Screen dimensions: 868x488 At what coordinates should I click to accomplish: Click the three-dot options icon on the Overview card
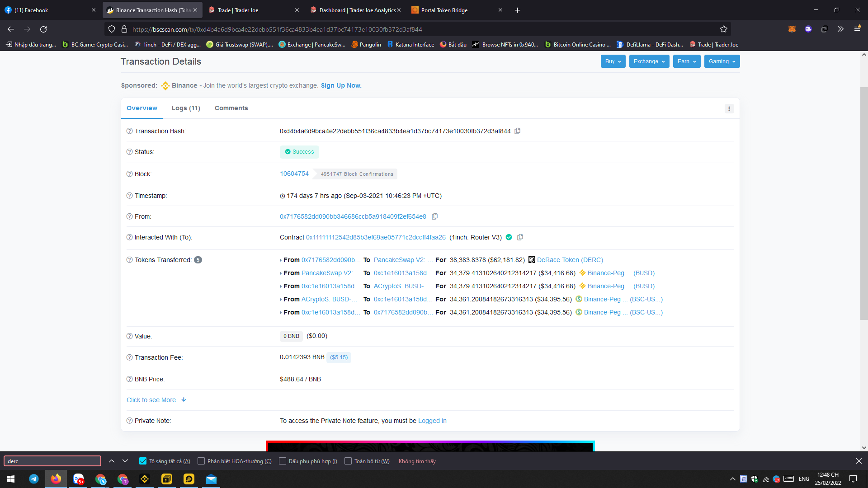pos(729,109)
